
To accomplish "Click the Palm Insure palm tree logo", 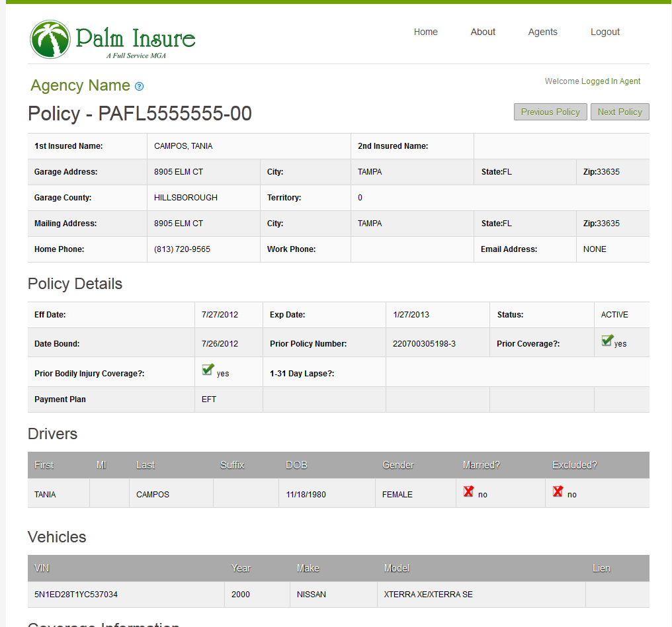I will click(x=50, y=39).
